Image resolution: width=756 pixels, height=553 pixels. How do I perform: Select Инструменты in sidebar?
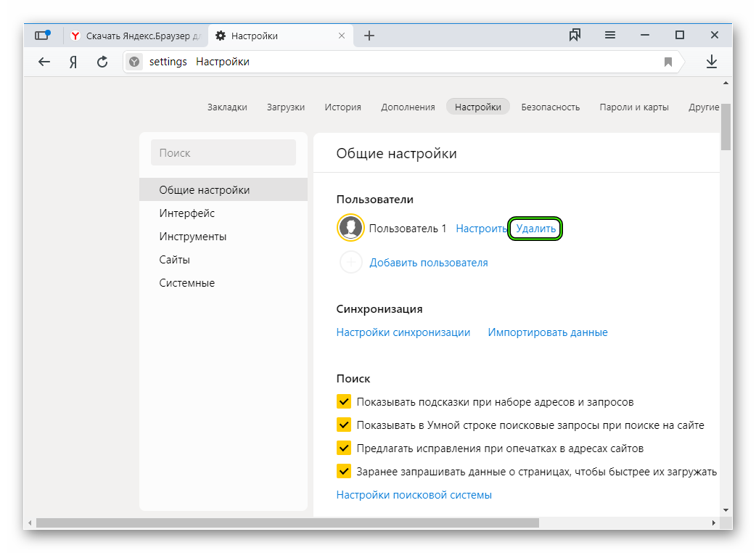click(223, 237)
